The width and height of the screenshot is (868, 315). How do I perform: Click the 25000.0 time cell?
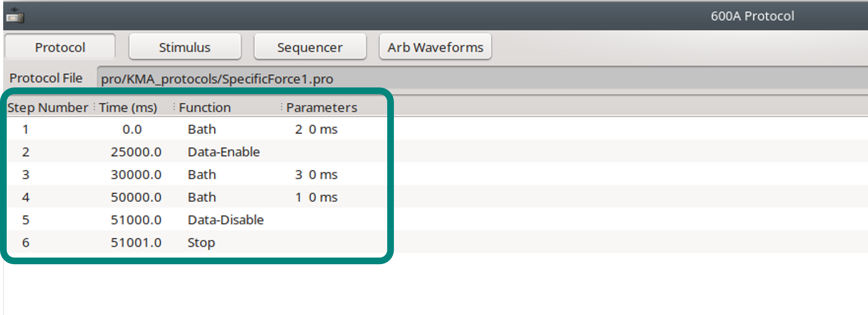coord(136,152)
